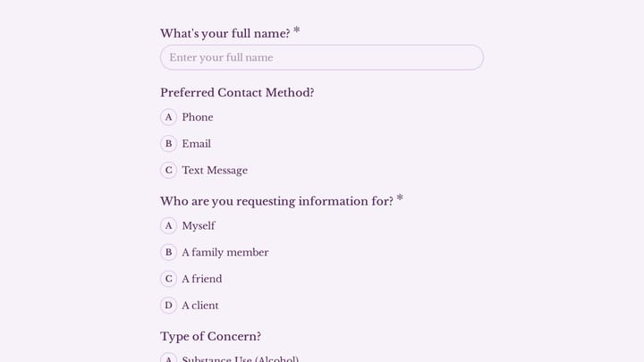Click the B letter badge beside Email

[x=168, y=144]
